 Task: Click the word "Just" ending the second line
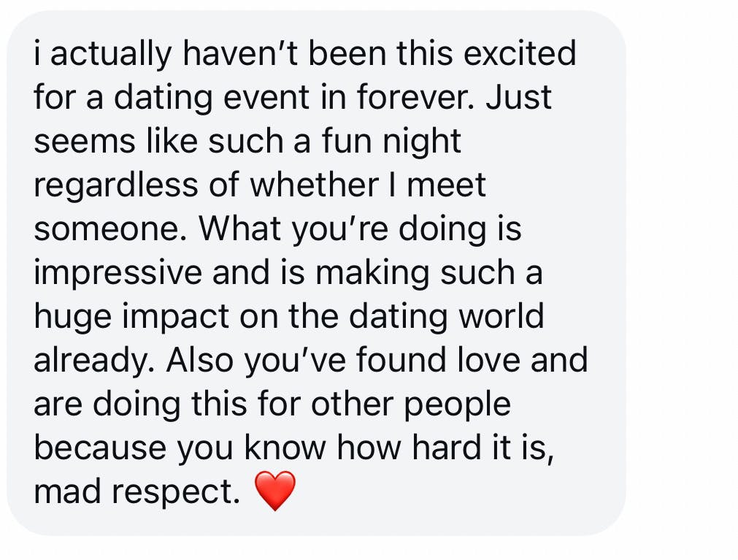[x=519, y=97]
